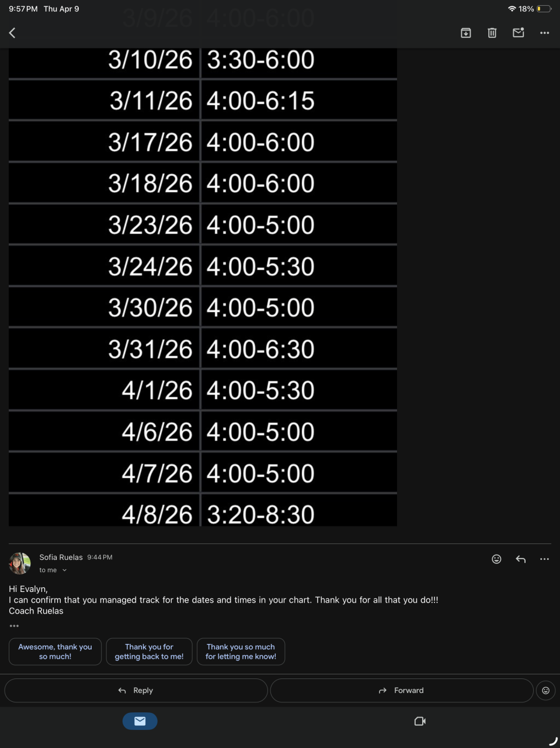Delete this email with trash icon

492,33
